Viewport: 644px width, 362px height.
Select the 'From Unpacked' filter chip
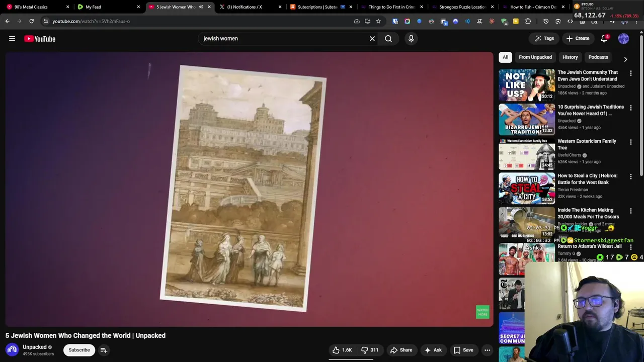point(535,57)
